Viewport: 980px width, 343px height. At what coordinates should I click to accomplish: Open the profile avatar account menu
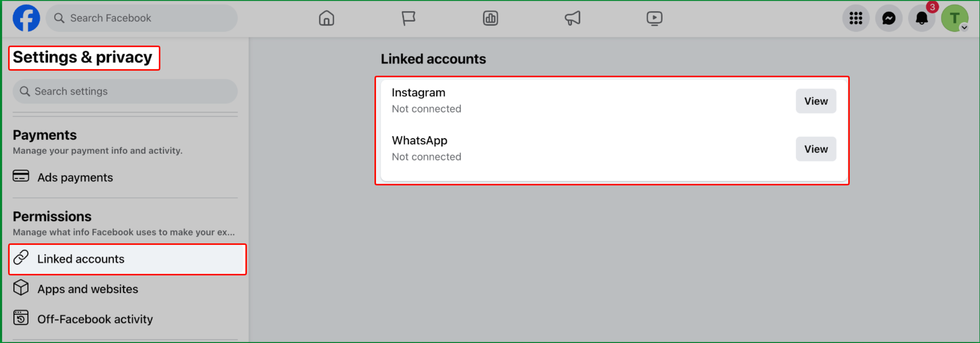pyautogui.click(x=954, y=18)
